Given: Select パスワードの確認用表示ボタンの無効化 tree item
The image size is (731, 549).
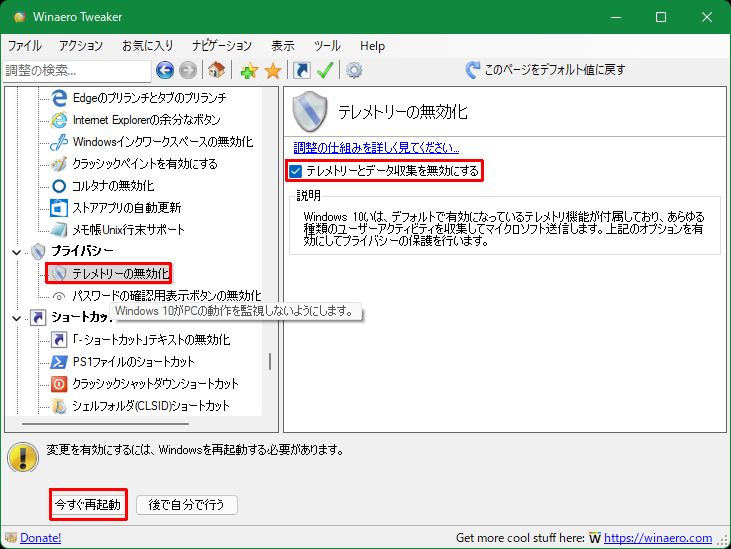Looking at the screenshot, I should [x=167, y=296].
